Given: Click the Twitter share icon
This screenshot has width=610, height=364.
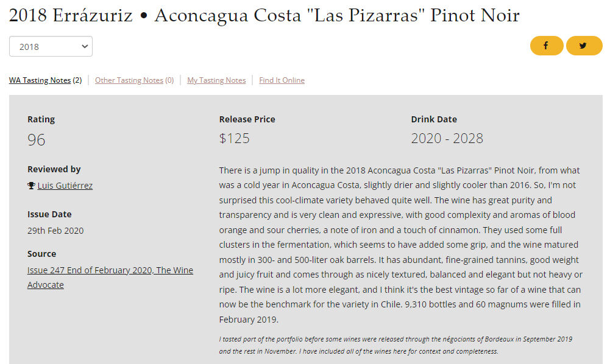Looking at the screenshot, I should tap(583, 46).
